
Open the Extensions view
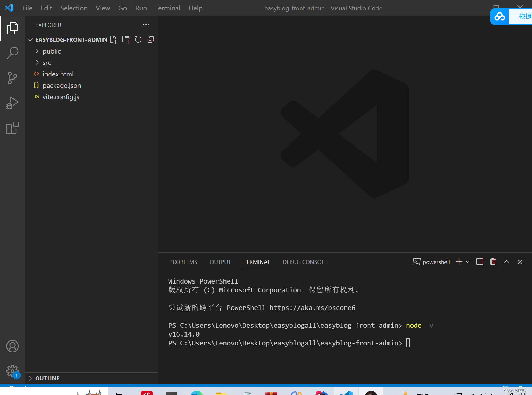[12, 128]
